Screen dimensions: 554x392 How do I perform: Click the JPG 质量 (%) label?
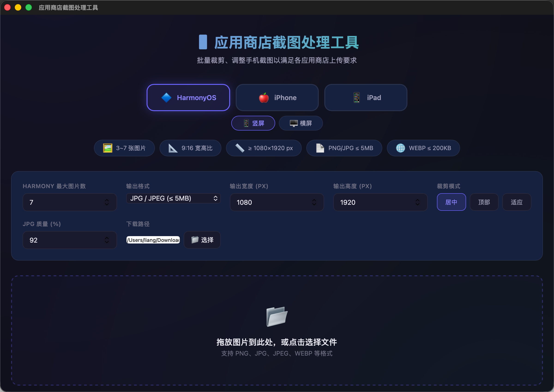42,224
